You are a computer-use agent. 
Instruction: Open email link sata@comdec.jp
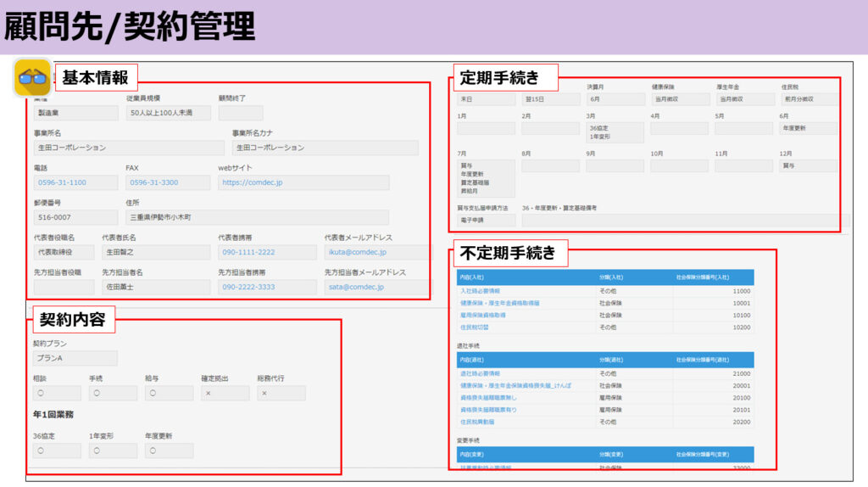coord(356,287)
